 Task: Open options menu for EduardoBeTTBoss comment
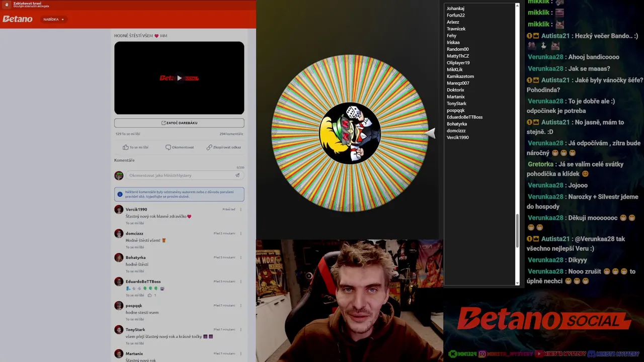coord(240,282)
